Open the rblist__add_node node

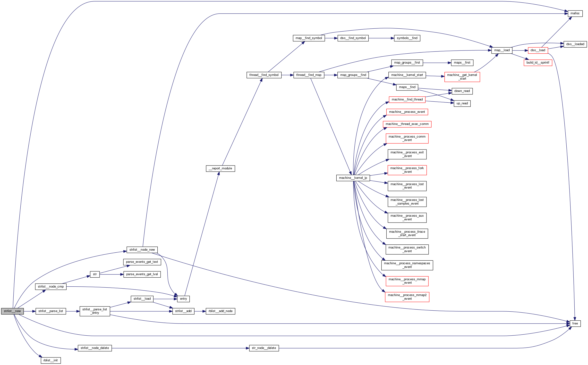pyautogui.click(x=220, y=311)
